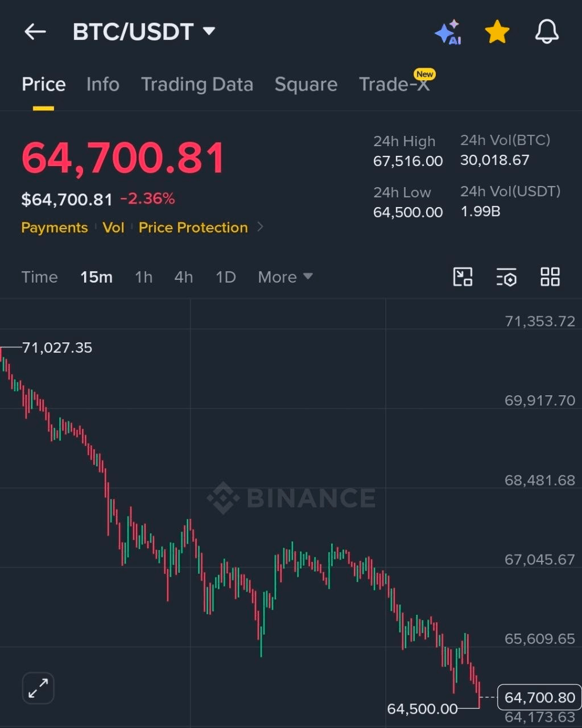This screenshot has width=582, height=728.
Task: Switch to the Info tab
Action: (x=103, y=84)
